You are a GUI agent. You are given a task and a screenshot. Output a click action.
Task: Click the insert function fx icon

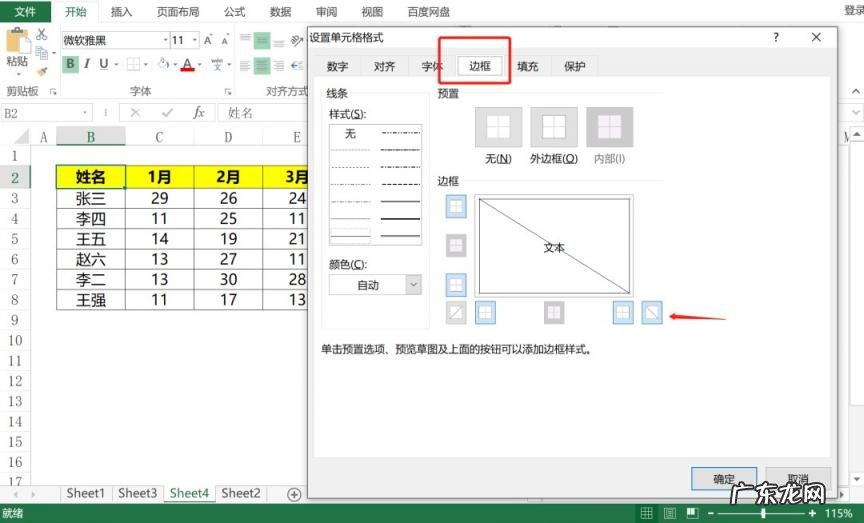pyautogui.click(x=199, y=113)
